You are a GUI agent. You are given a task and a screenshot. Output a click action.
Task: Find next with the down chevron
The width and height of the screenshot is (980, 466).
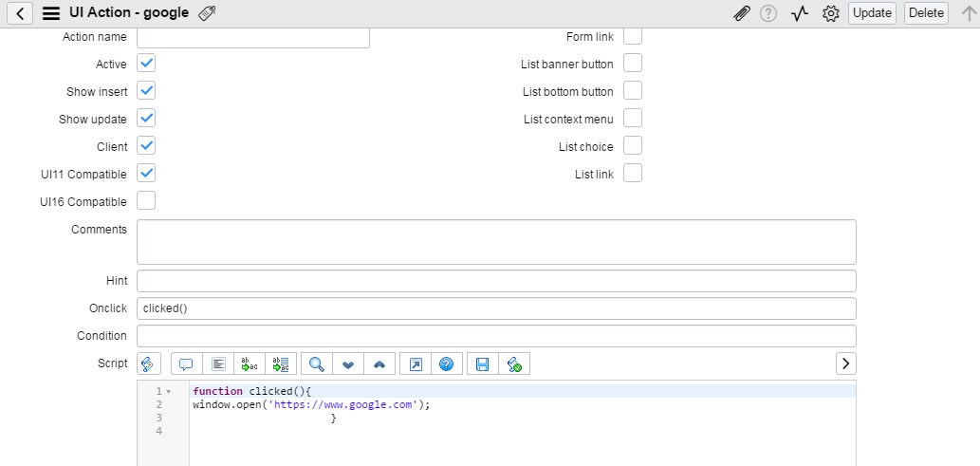pyautogui.click(x=348, y=364)
